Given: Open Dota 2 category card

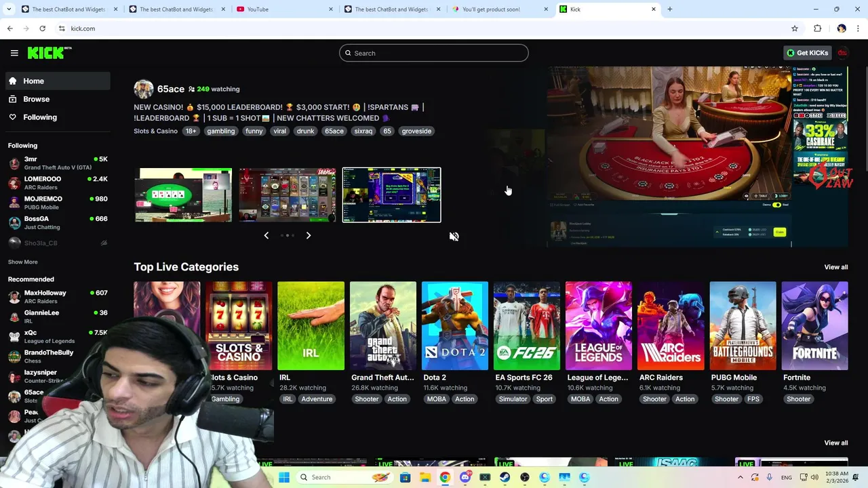Looking at the screenshot, I should tap(454, 326).
